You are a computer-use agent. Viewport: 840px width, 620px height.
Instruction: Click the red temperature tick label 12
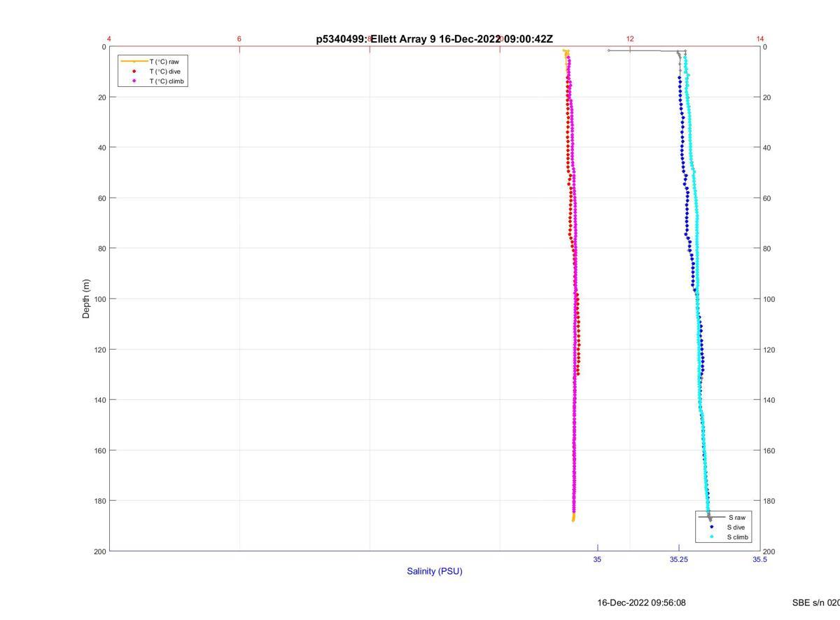(630, 39)
